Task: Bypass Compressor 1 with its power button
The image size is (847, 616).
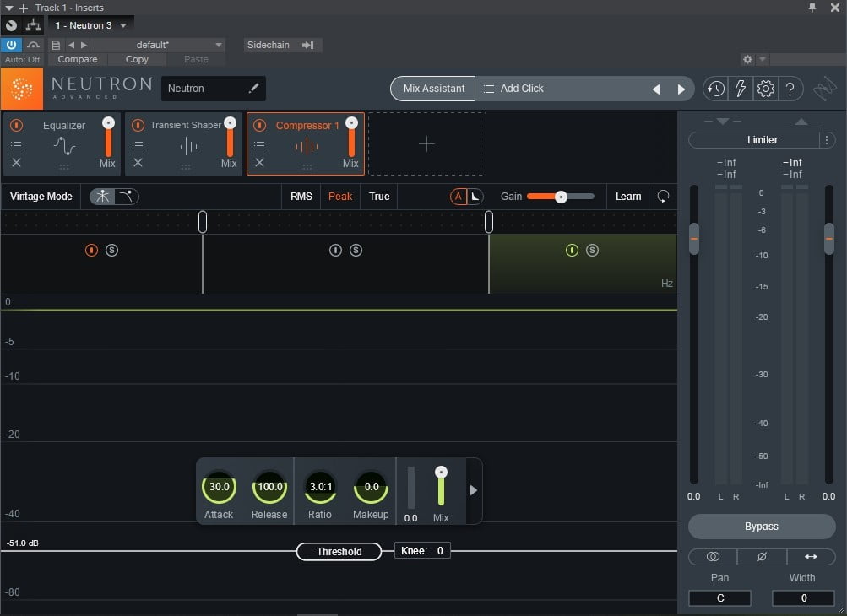Action: pos(259,126)
